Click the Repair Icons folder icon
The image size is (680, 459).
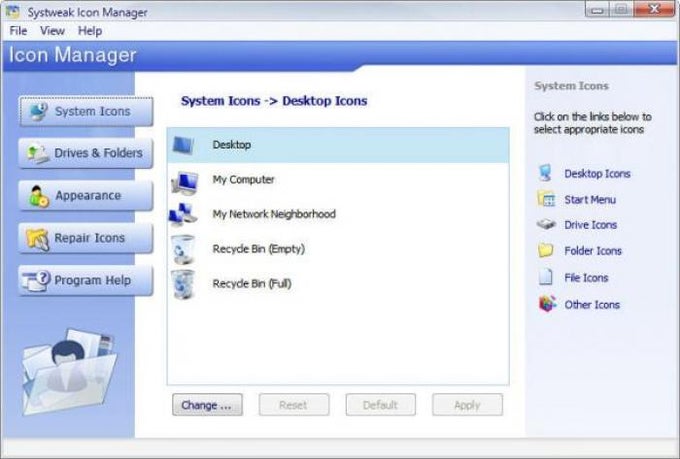point(38,239)
